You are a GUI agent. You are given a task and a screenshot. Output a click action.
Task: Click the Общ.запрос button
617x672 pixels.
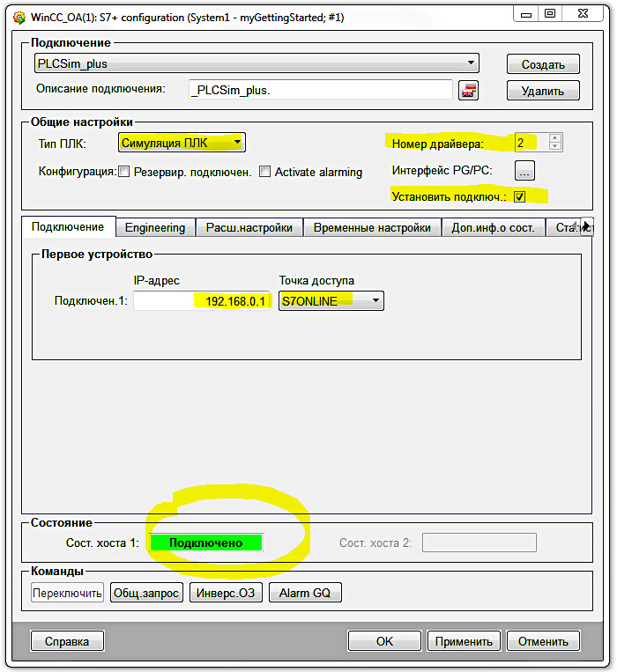(146, 593)
